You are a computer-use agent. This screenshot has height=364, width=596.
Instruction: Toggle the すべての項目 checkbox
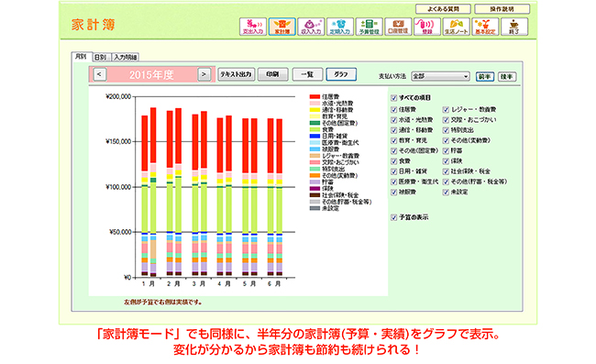tap(393, 98)
